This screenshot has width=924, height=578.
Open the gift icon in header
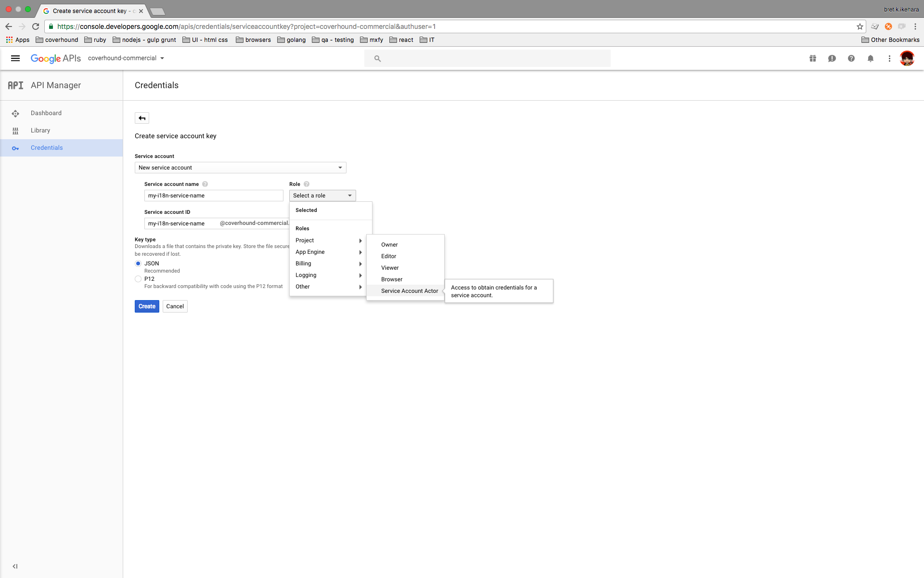point(812,58)
